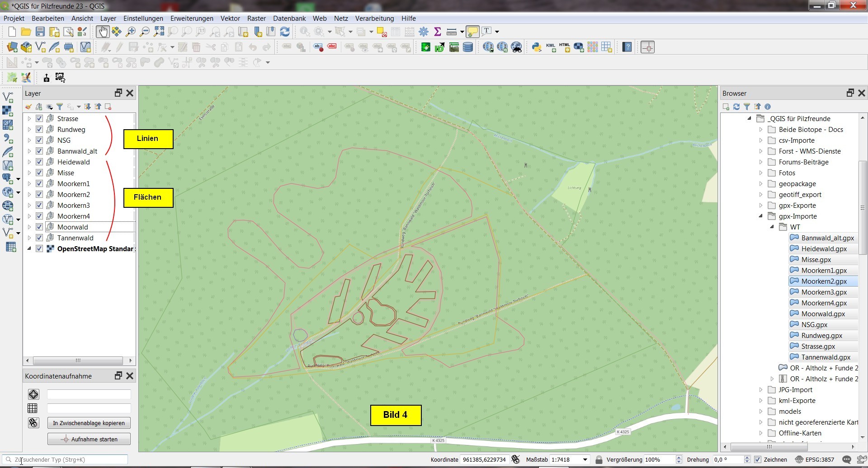Click the filter legend icon in Layer panel
The height and width of the screenshot is (468, 868).
(x=60, y=107)
